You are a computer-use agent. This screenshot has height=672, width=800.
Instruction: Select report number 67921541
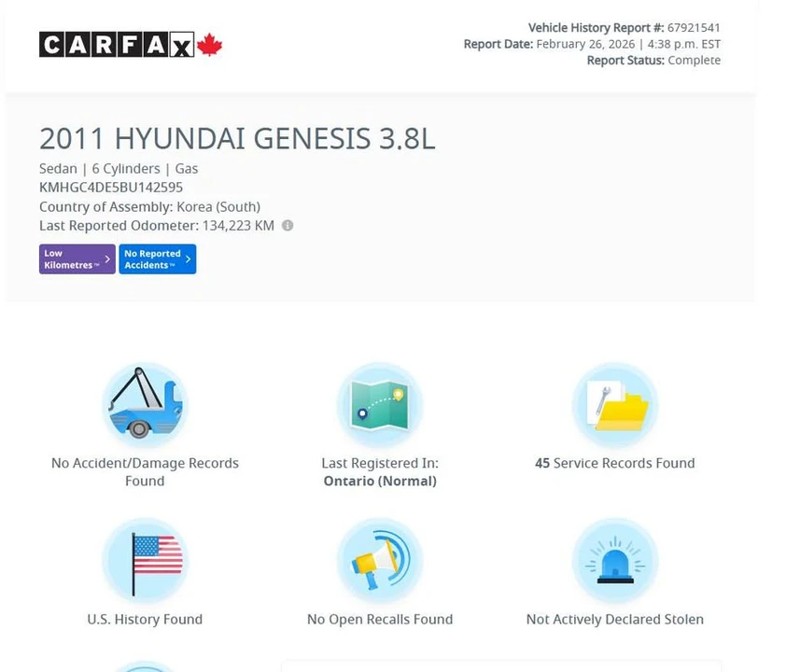[694, 28]
